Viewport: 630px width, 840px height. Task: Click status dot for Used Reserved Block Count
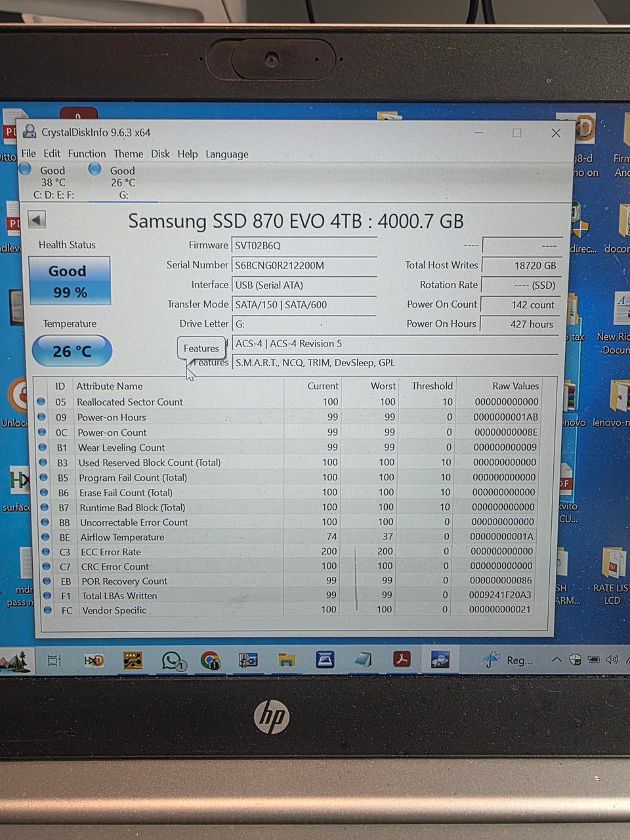coord(43,462)
